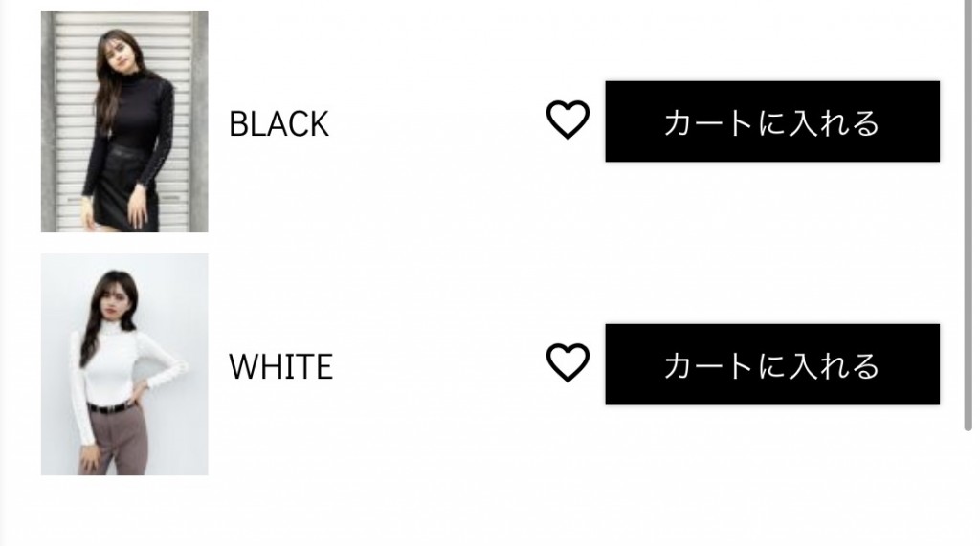Add the WHITE turtleneck to the cart
This screenshot has height=546, width=980.
(x=772, y=364)
